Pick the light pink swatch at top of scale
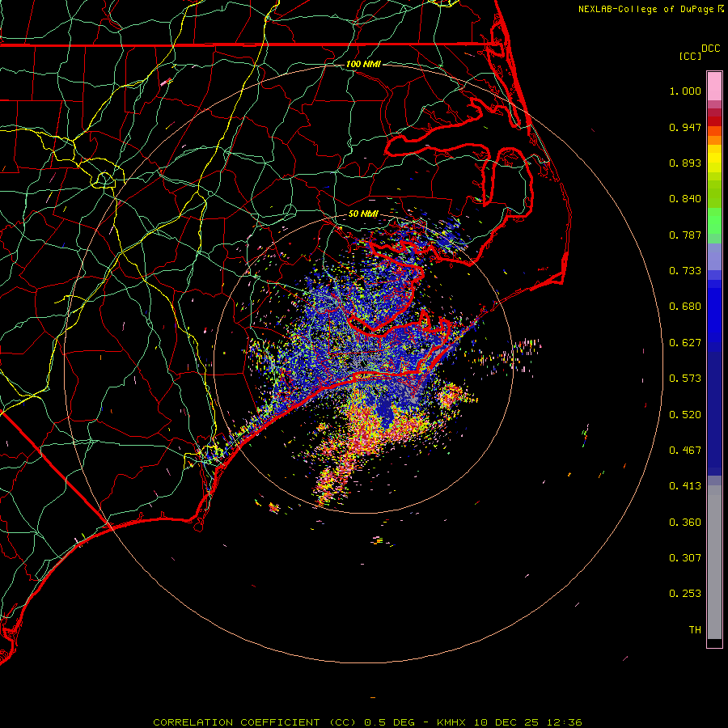 click(x=714, y=87)
